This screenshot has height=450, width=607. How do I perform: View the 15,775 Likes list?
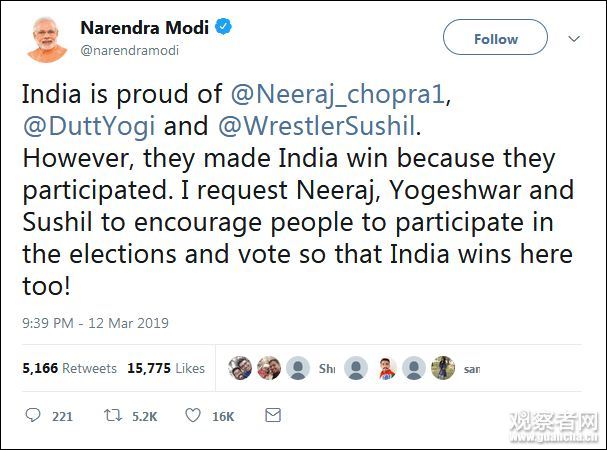tap(166, 368)
